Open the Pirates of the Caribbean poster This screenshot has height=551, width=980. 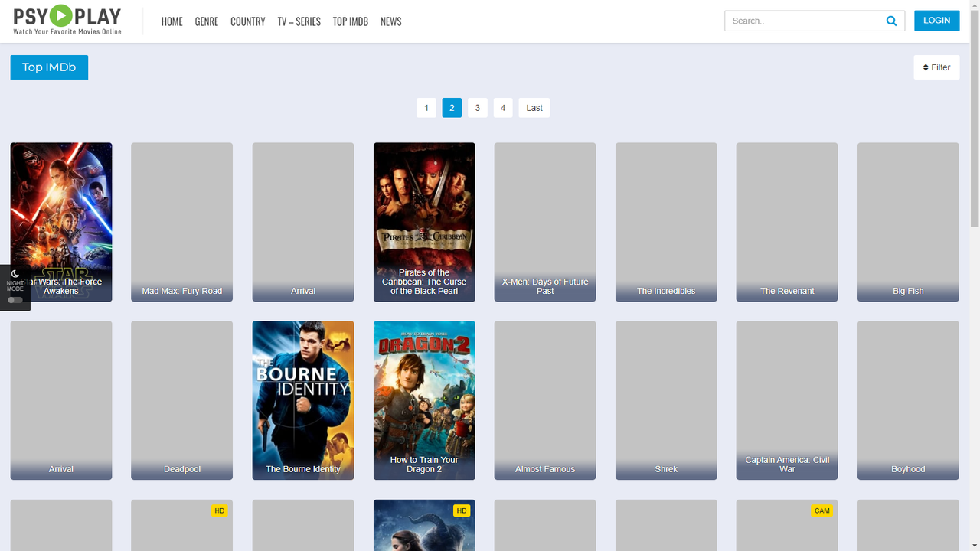[424, 222]
